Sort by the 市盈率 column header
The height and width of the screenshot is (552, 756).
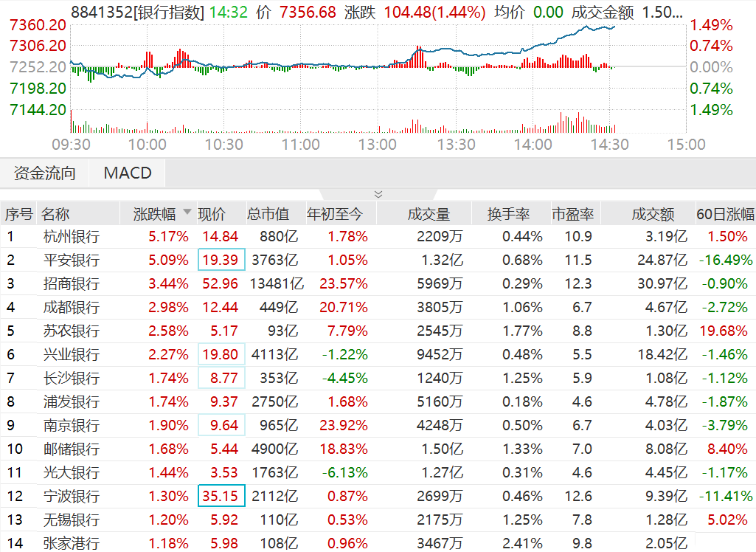tap(573, 214)
